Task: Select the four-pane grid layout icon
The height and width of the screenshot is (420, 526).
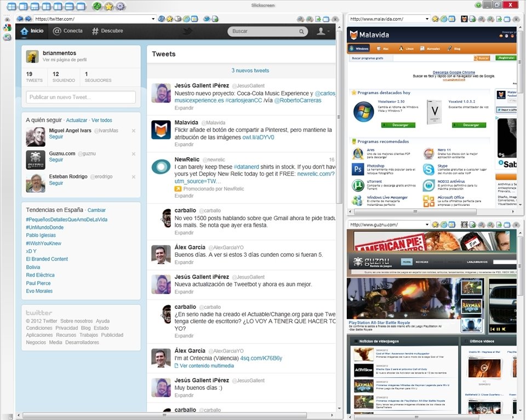Action: tap(12, 6)
